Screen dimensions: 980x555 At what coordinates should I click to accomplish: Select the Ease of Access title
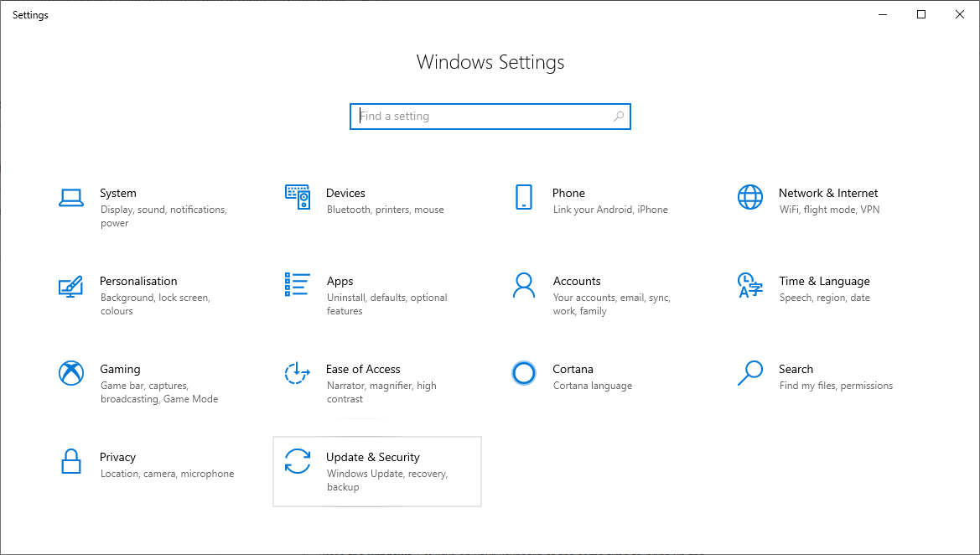[363, 370]
